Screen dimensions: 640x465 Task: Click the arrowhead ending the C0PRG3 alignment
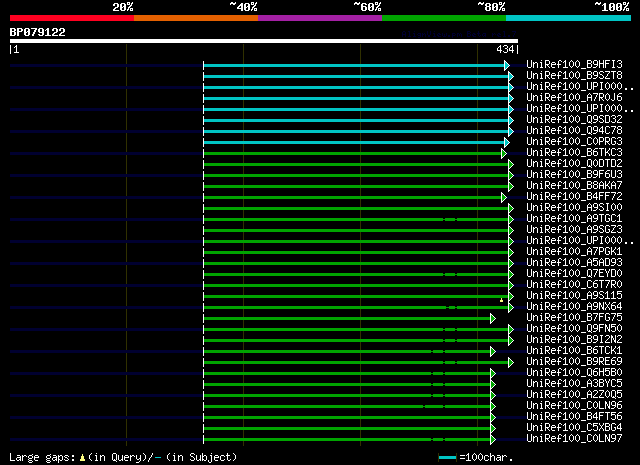(x=507, y=142)
